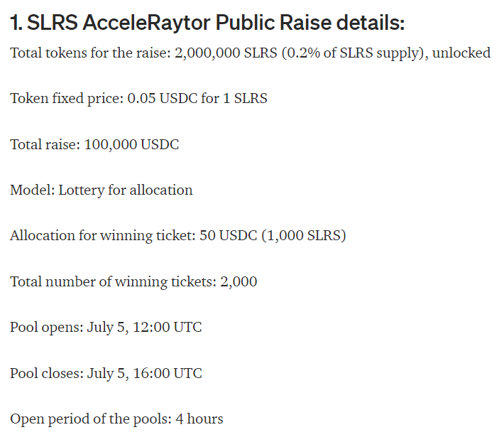
Task: Click the Total tokens for the raise line
Action: 251,53
